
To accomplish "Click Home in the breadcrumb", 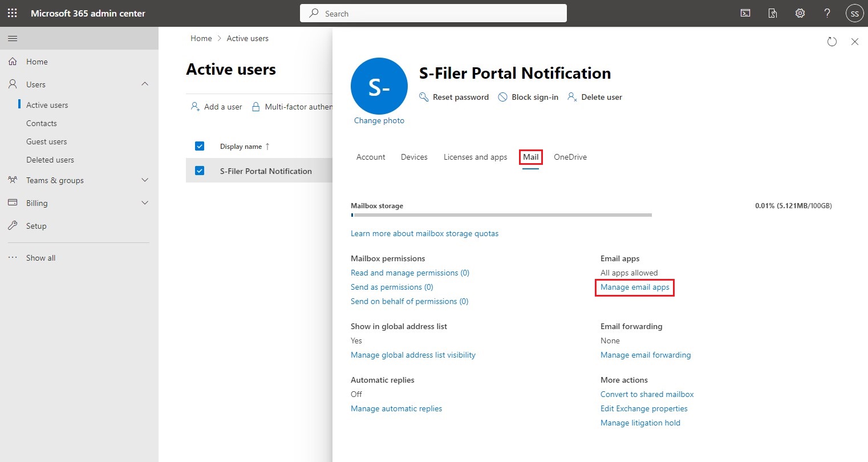I will click(201, 38).
